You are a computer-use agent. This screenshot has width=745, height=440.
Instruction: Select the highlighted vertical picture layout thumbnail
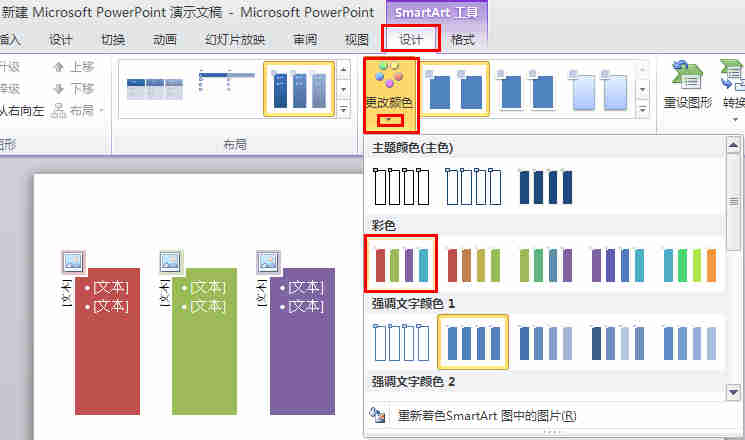point(299,89)
